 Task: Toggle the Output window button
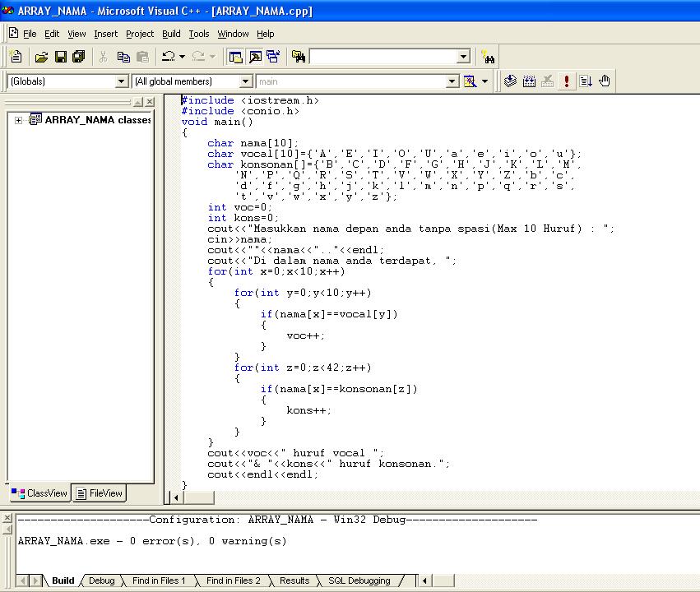point(254,57)
